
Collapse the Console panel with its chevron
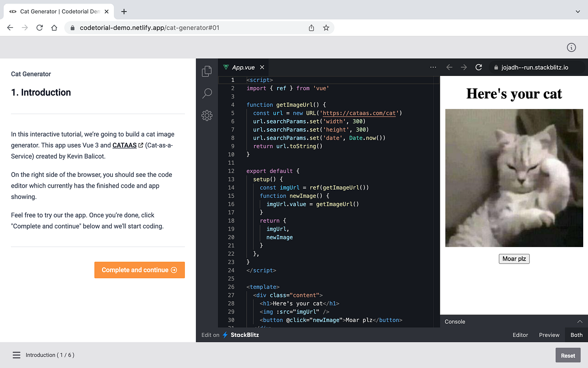click(580, 321)
